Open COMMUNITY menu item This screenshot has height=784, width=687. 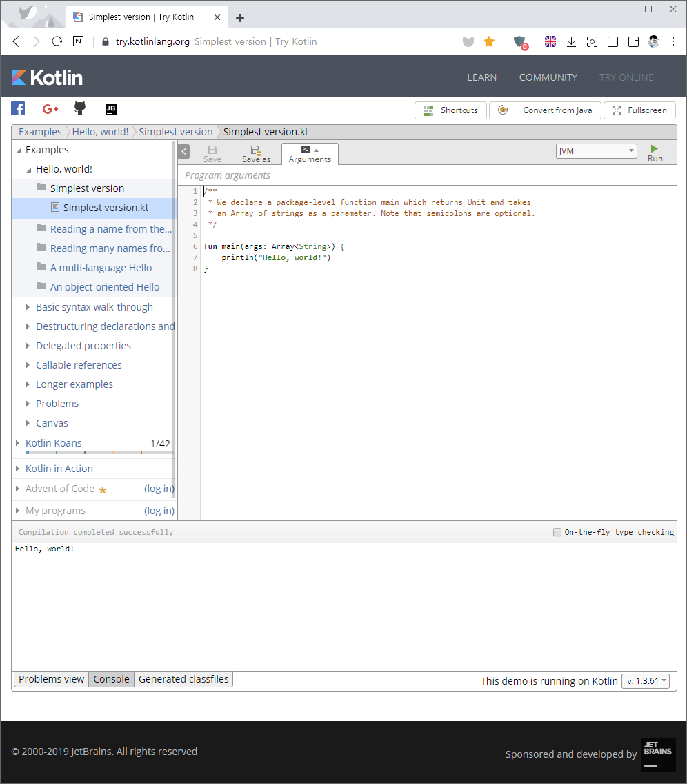pyautogui.click(x=548, y=77)
